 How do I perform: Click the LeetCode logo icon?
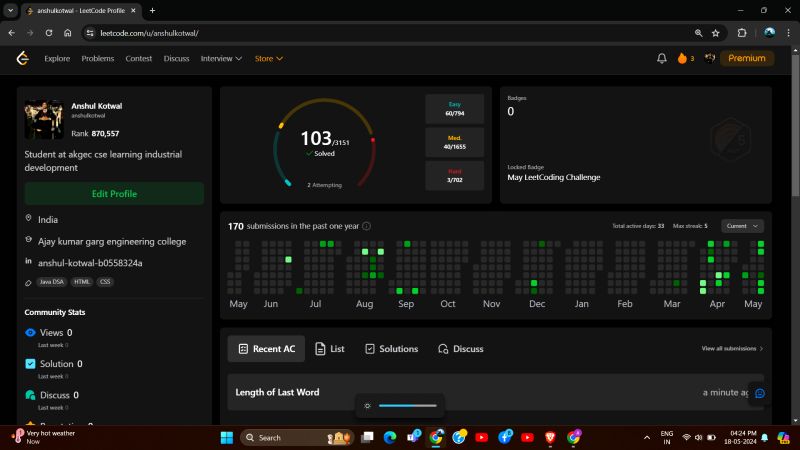[22, 58]
